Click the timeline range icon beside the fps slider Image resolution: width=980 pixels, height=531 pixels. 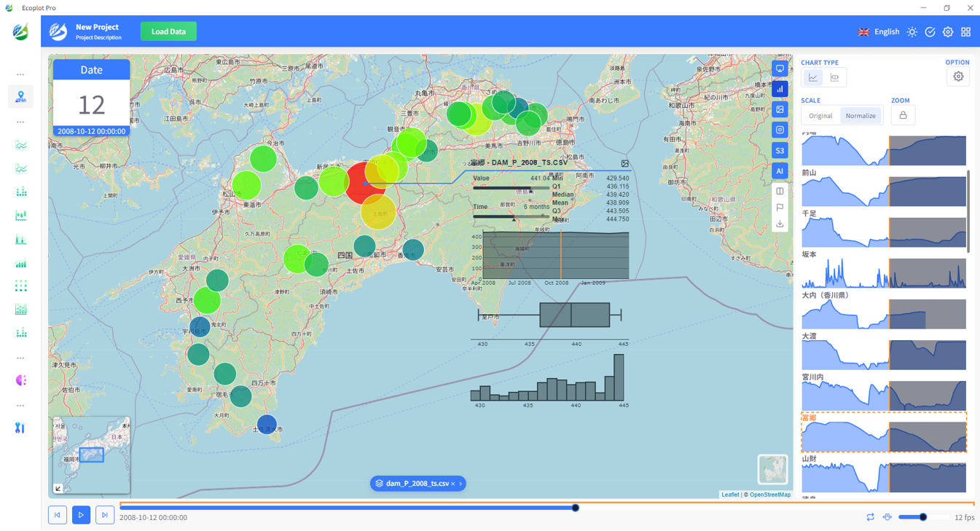887,517
